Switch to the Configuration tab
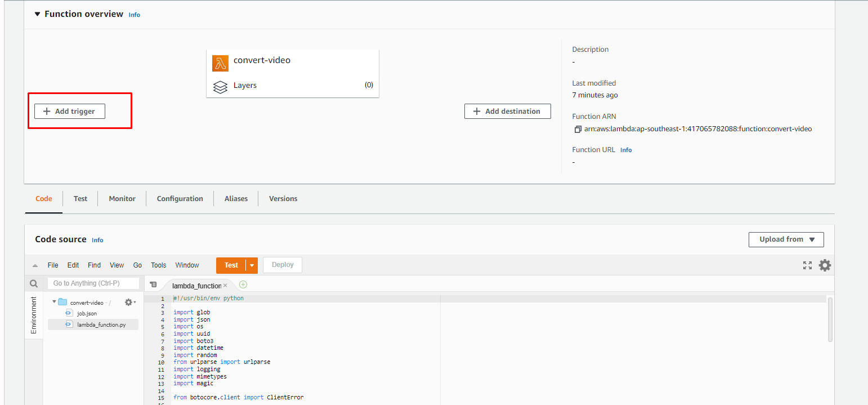Image resolution: width=868 pixels, height=405 pixels. coord(180,199)
